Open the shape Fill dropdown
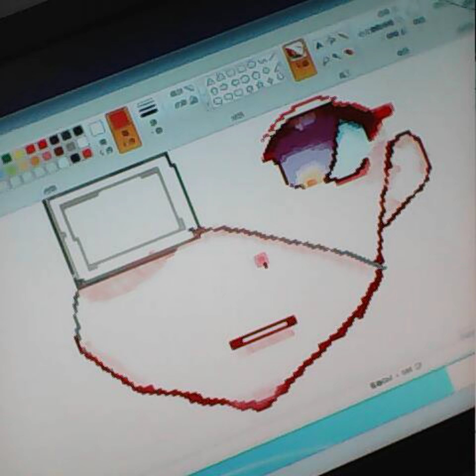476x476 pixels. [x=186, y=103]
